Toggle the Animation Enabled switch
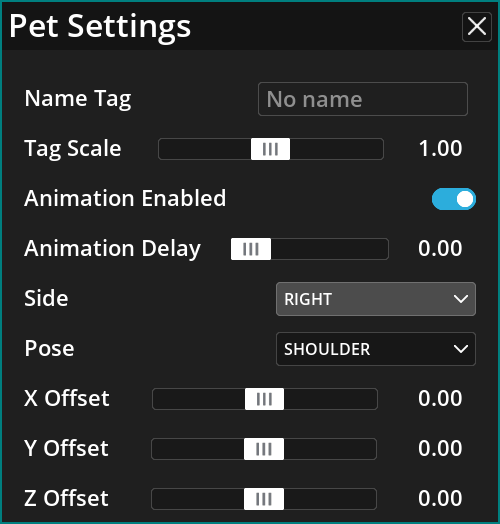 [x=454, y=199]
